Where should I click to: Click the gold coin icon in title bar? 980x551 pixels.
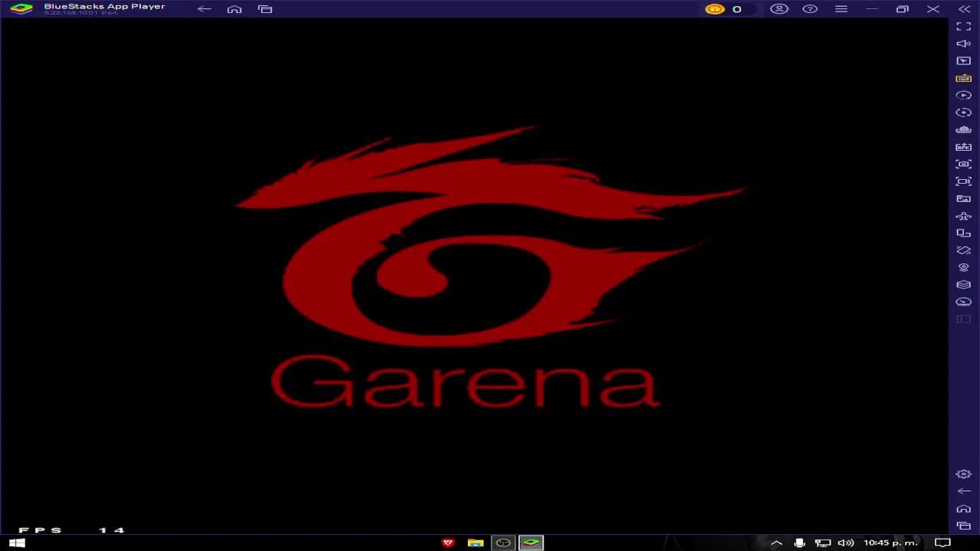point(714,9)
